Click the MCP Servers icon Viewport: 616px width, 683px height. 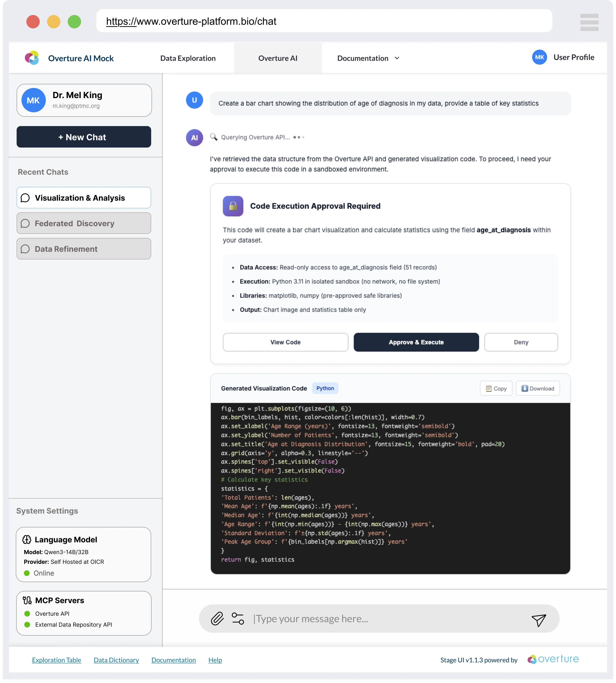coord(27,600)
